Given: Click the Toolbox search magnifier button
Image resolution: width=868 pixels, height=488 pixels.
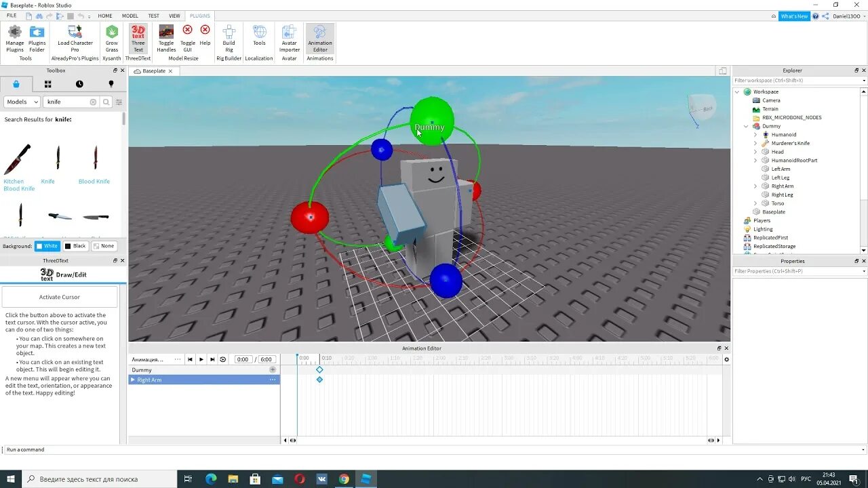Looking at the screenshot, I should 106,102.
